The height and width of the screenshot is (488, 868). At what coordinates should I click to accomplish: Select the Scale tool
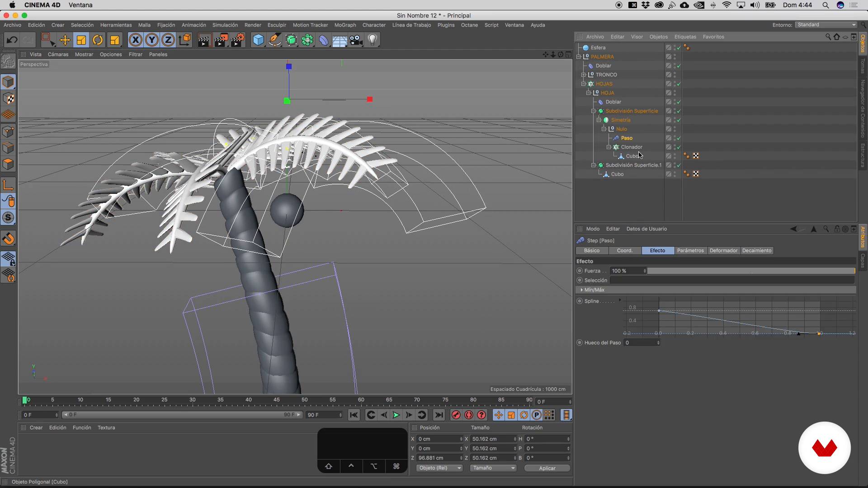[81, 40]
